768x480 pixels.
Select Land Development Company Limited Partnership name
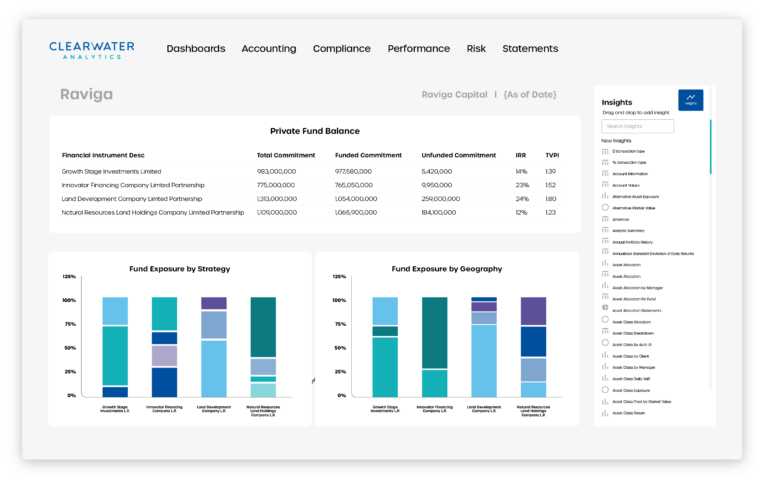pyautogui.click(x=132, y=199)
